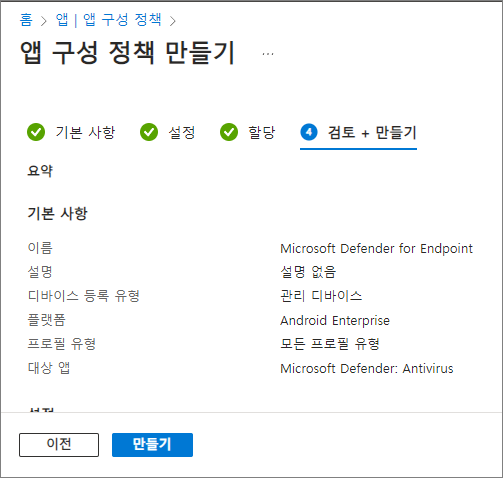
Task: Switch to the 기본 사항 step tab
Action: tap(85, 132)
